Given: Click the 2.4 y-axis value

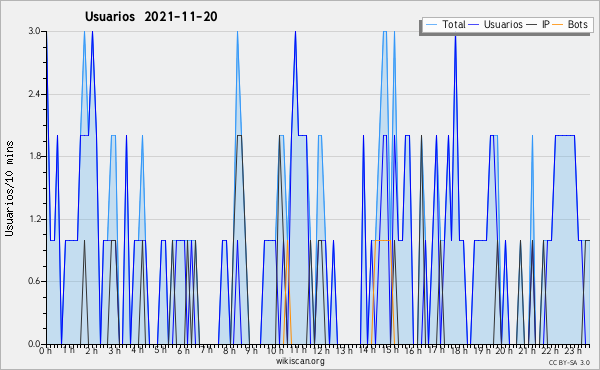Looking at the screenshot, I should [34, 94].
